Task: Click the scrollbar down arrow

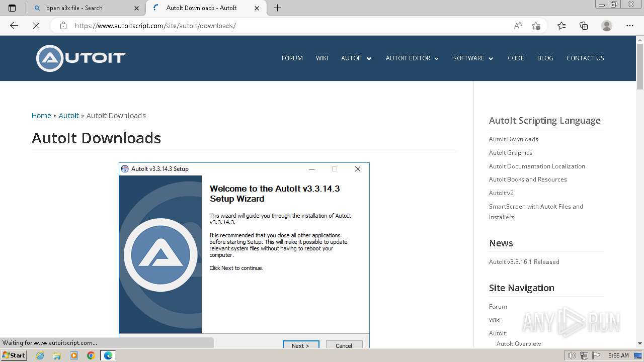Action: [640, 344]
